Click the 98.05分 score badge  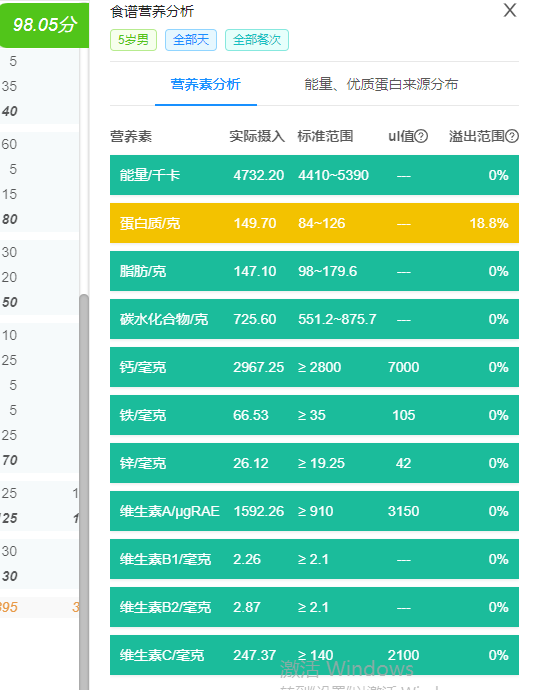44,25
